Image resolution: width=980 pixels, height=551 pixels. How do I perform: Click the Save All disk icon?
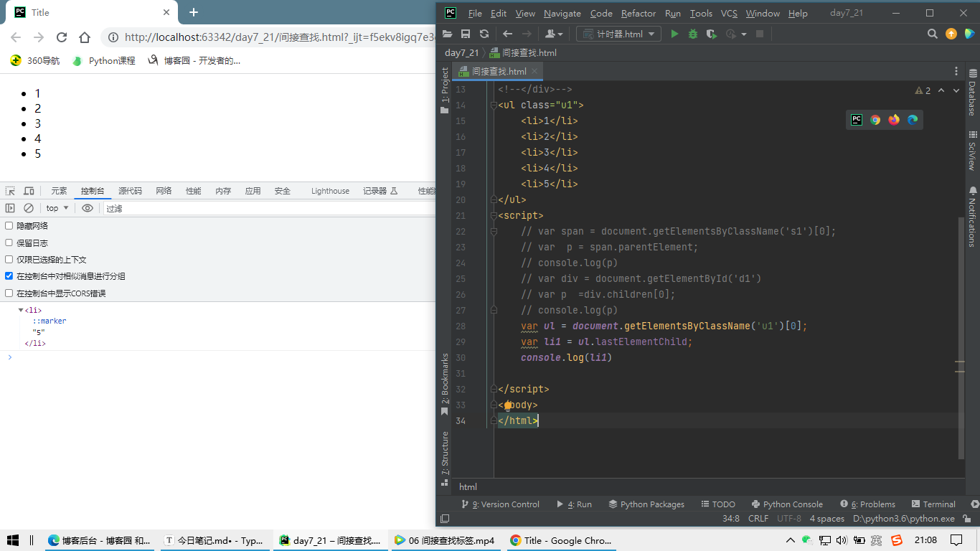coord(466,34)
